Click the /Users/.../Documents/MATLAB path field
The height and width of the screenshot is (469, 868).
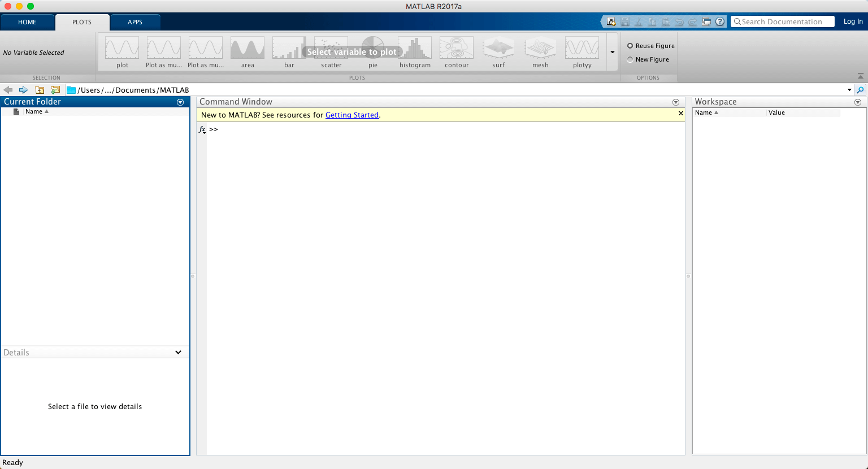(x=455, y=90)
